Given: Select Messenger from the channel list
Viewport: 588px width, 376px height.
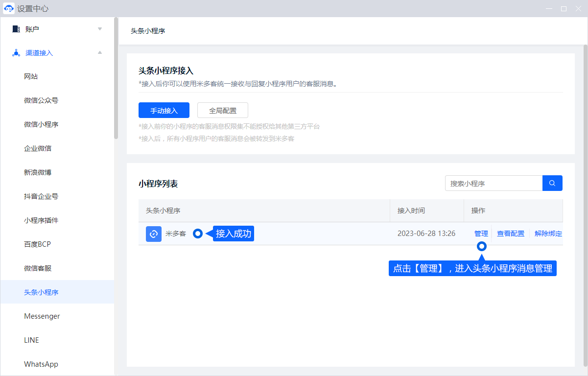Looking at the screenshot, I should pyautogui.click(x=42, y=316).
